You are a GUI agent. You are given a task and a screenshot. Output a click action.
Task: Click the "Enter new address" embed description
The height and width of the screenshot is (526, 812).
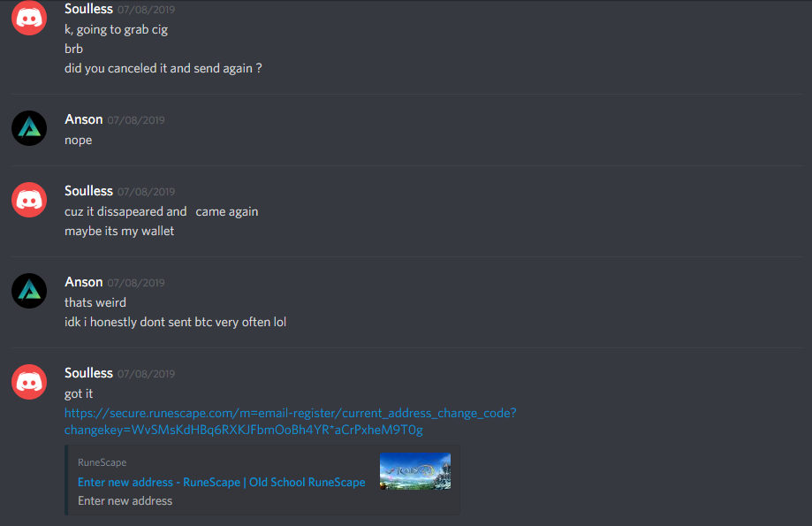[125, 501]
